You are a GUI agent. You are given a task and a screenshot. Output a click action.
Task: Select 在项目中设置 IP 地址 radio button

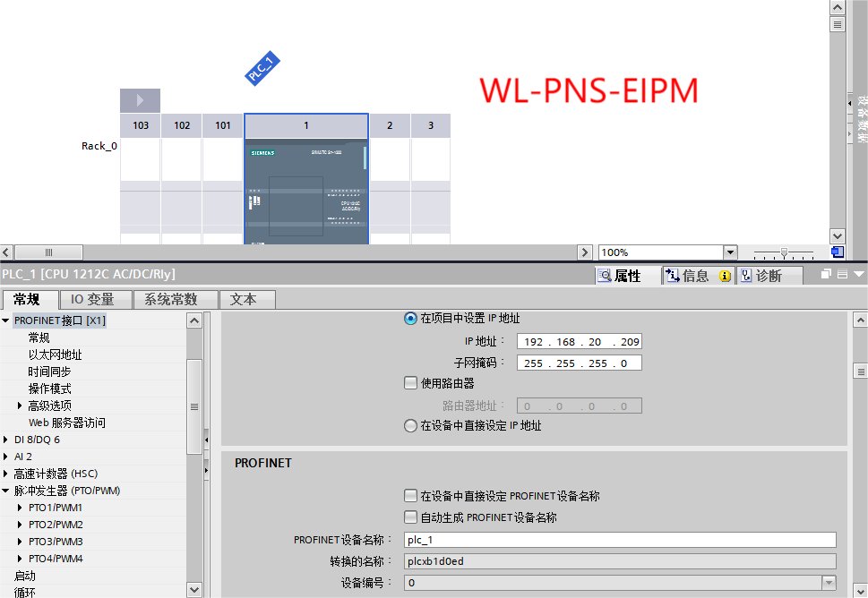pyautogui.click(x=410, y=319)
